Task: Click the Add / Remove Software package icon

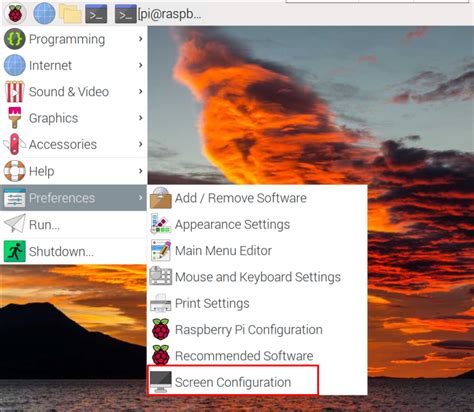Action: point(161,198)
